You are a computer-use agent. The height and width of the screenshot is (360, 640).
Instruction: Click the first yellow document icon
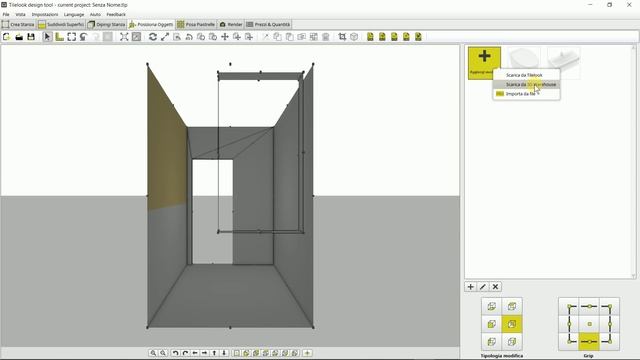pos(370,37)
